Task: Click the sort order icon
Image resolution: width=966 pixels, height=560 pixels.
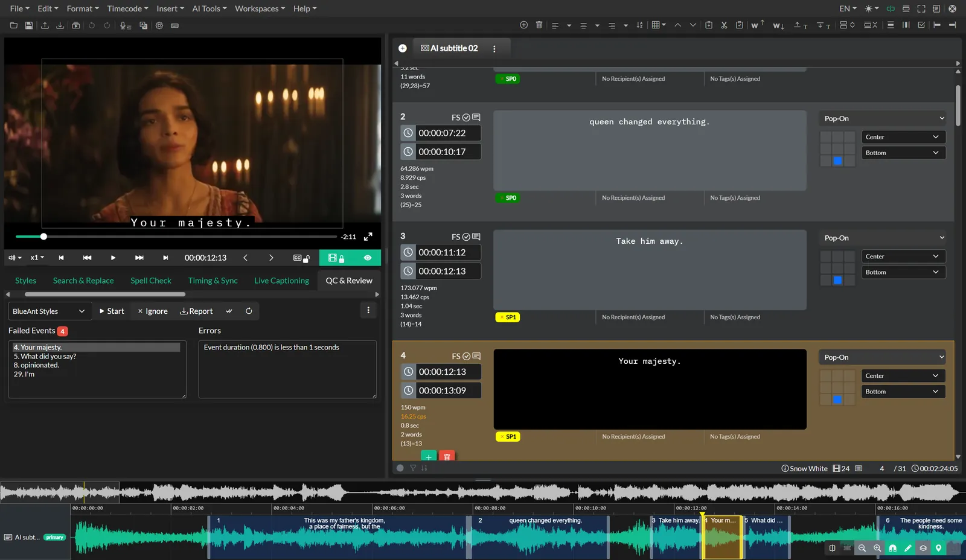Action: tap(639, 25)
